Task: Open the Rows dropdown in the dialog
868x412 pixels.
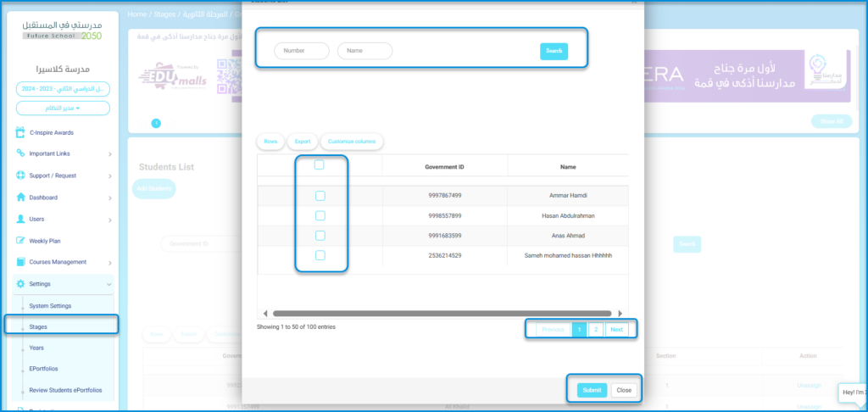Action: 270,142
